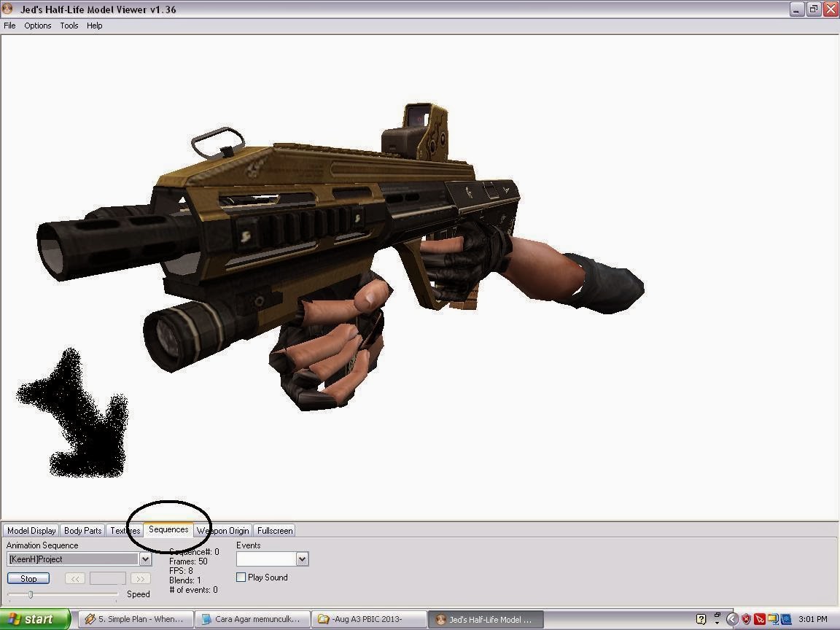Open the Tools menu
The width and height of the screenshot is (840, 630).
69,26
